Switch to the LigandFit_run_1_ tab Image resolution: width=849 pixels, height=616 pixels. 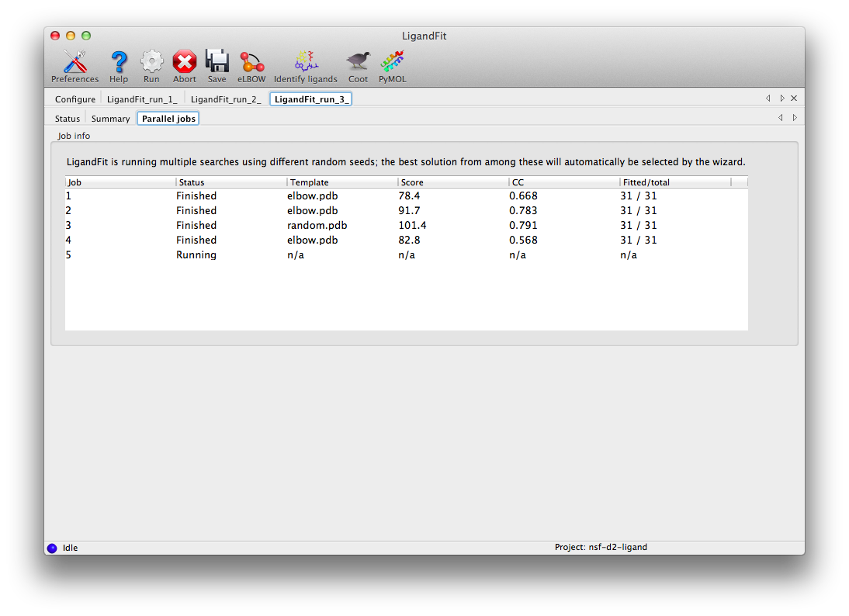click(142, 99)
